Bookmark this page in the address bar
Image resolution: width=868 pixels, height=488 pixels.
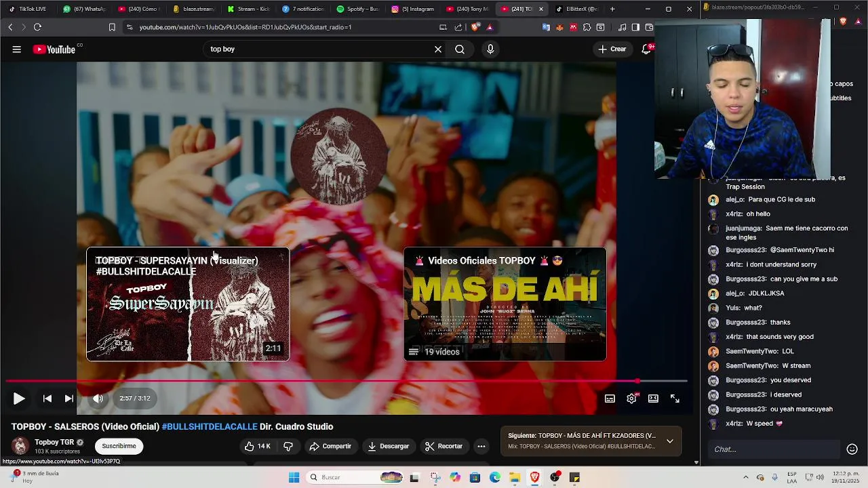(112, 27)
